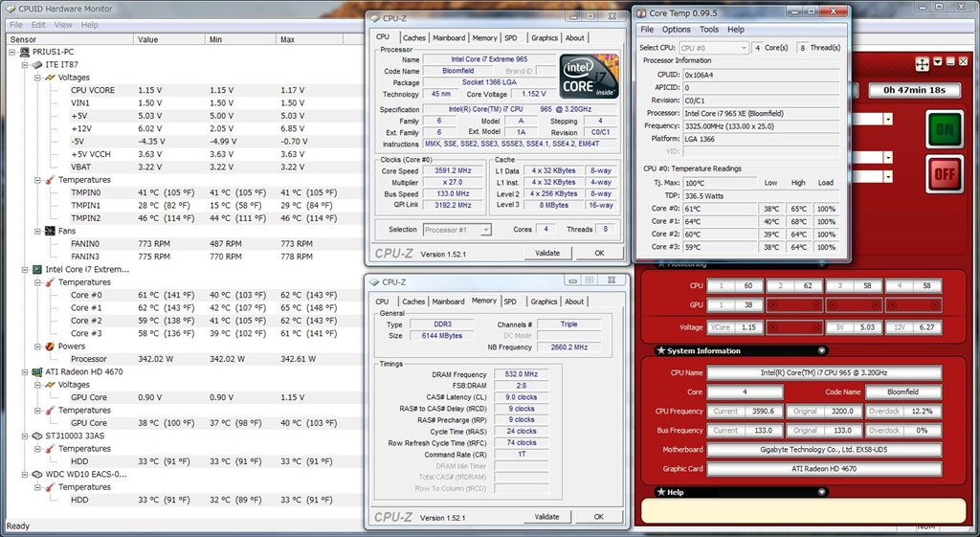
Task: Click the move-window crosshair icon
Action: (922, 63)
